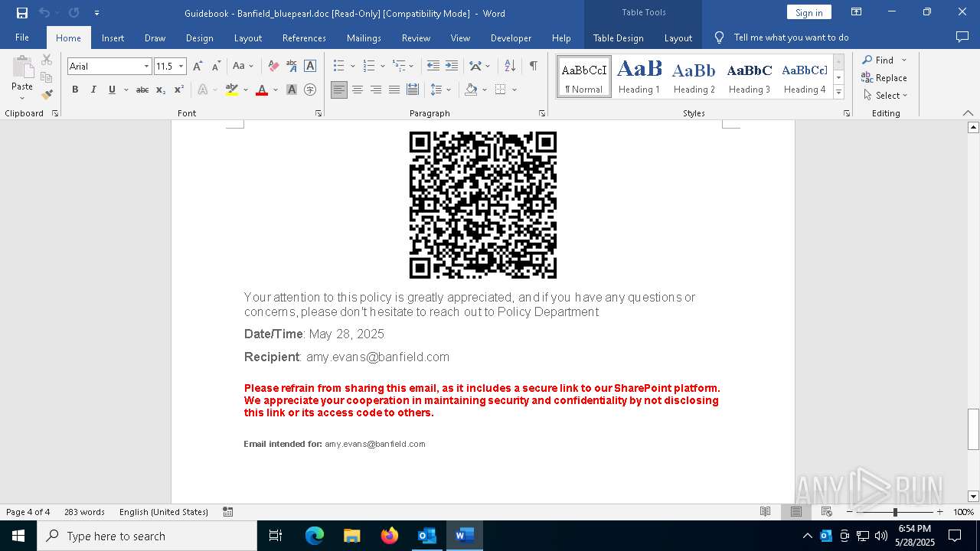The height and width of the screenshot is (551, 980).
Task: Expand the Styles gallery More arrow
Action: (838, 93)
